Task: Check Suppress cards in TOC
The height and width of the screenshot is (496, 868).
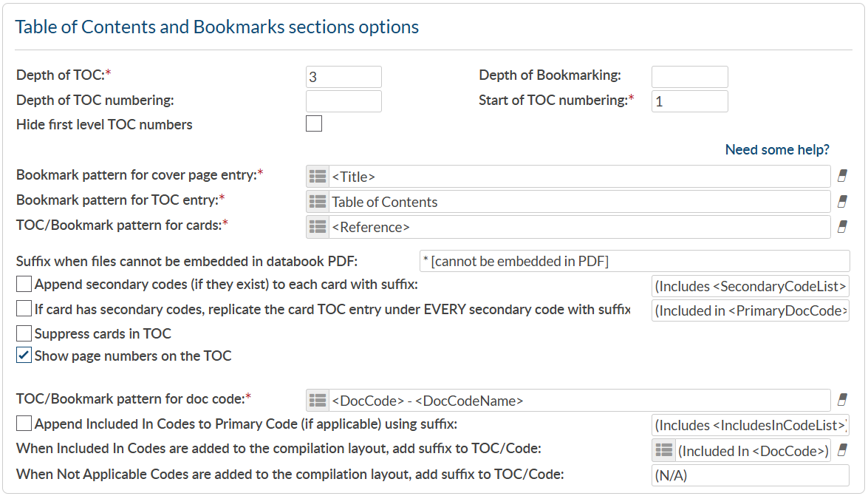Action: coord(24,333)
